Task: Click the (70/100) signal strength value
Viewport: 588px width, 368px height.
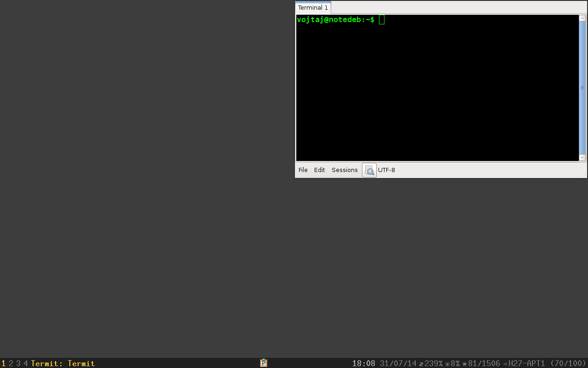Action: pyautogui.click(x=569, y=363)
